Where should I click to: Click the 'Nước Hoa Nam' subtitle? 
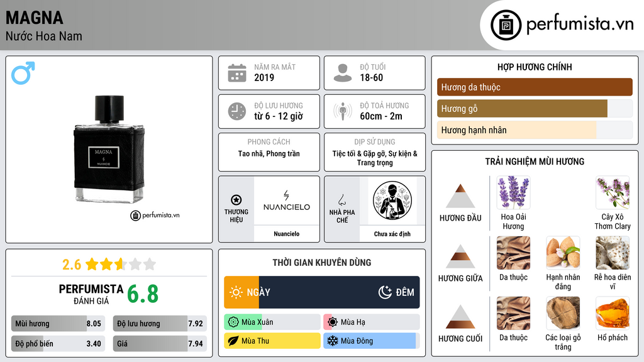pos(44,36)
